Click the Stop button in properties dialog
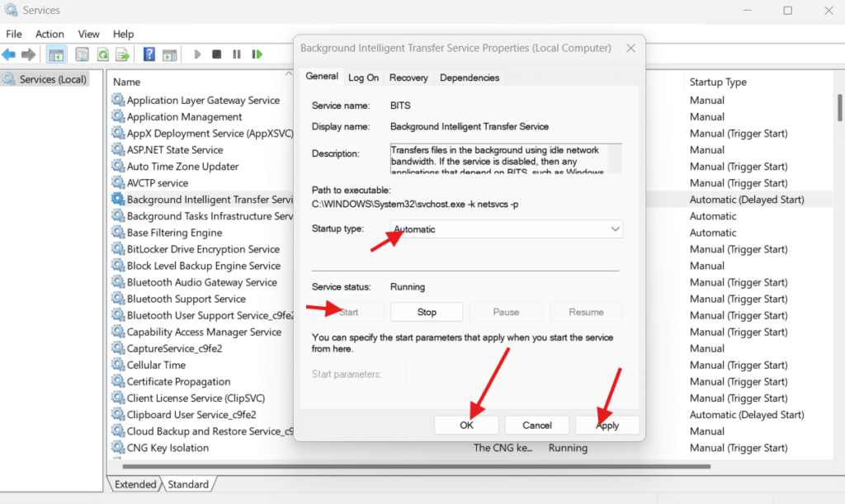Screen dimensions: 845x504 (x=427, y=312)
